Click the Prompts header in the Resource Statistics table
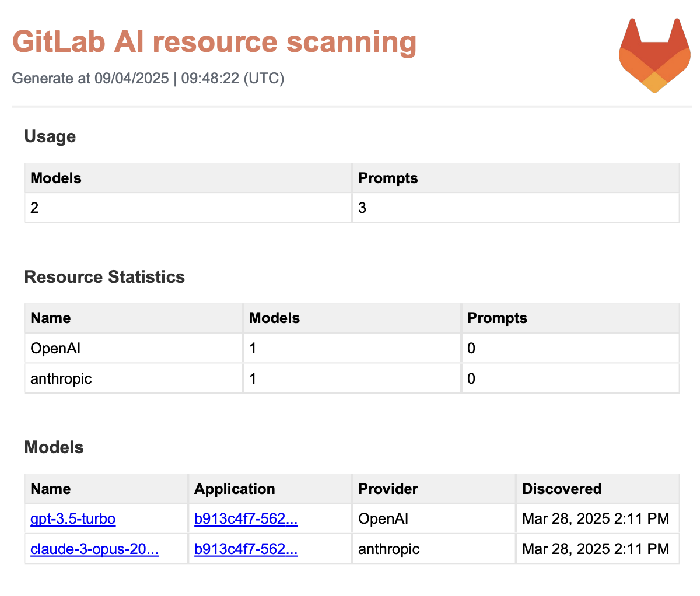The height and width of the screenshot is (596, 700). [497, 318]
